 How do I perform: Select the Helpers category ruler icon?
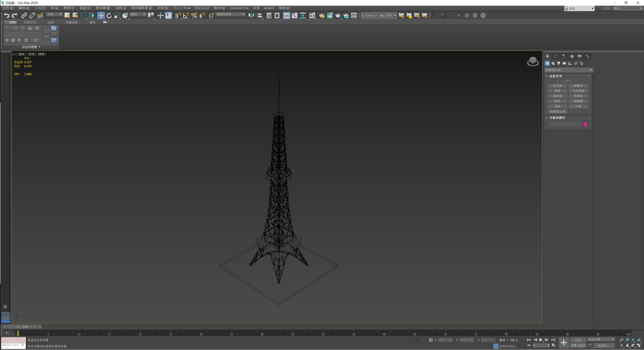(570, 63)
